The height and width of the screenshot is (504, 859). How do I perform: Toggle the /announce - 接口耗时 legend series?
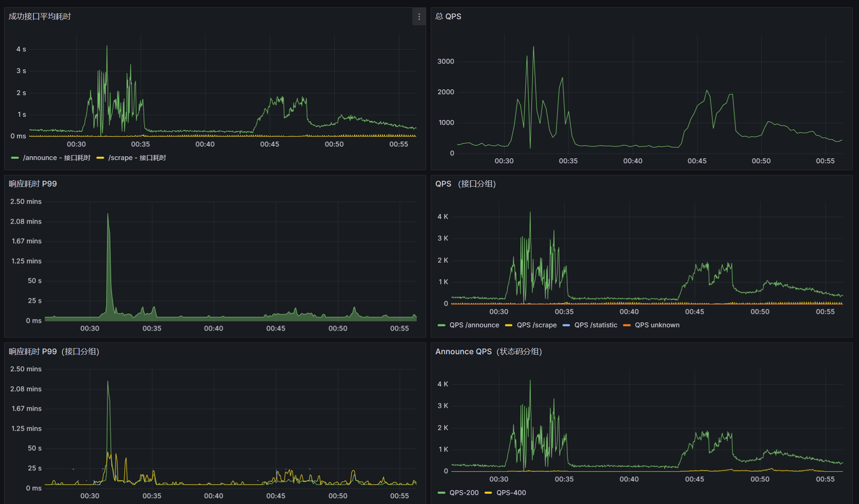coord(57,158)
